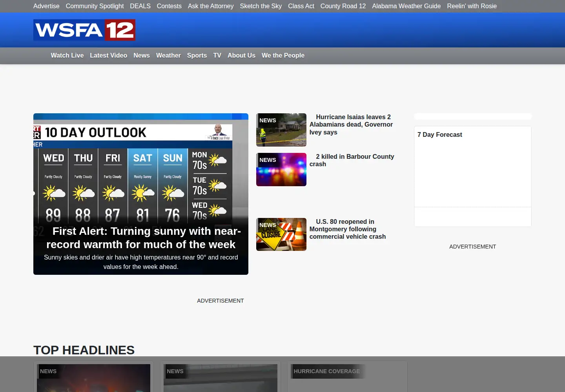The image size is (565, 392).
Task: Click the WSFA 12 logo
Action: pos(84,30)
